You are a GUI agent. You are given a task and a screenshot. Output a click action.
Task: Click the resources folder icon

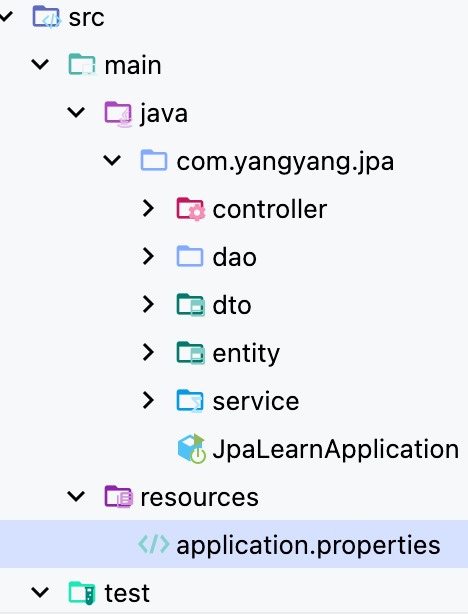[118, 497]
